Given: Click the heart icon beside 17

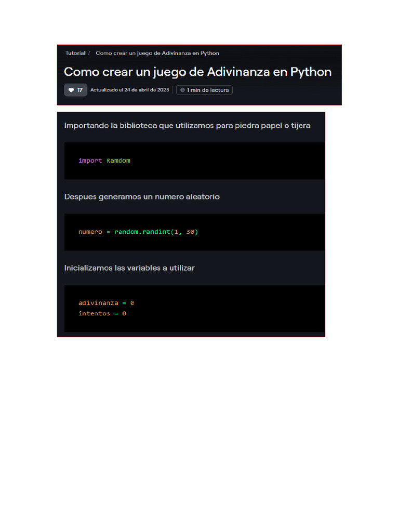Looking at the screenshot, I should point(71,90).
